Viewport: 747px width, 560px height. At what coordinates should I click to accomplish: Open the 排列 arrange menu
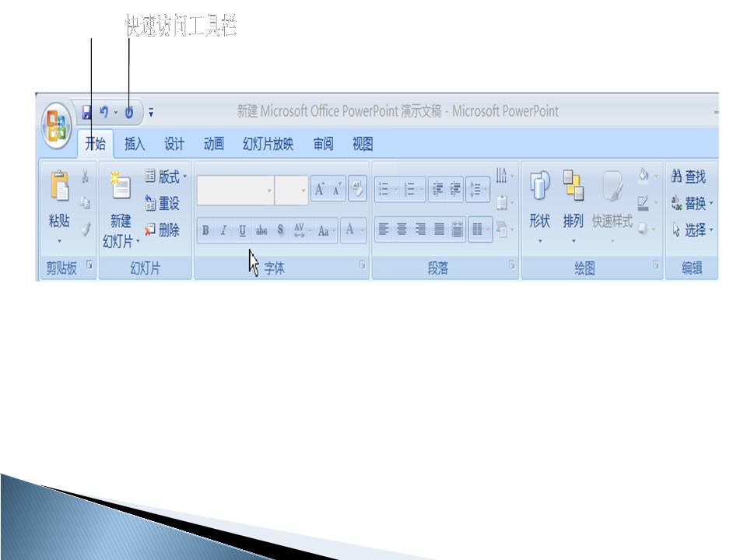click(x=573, y=205)
